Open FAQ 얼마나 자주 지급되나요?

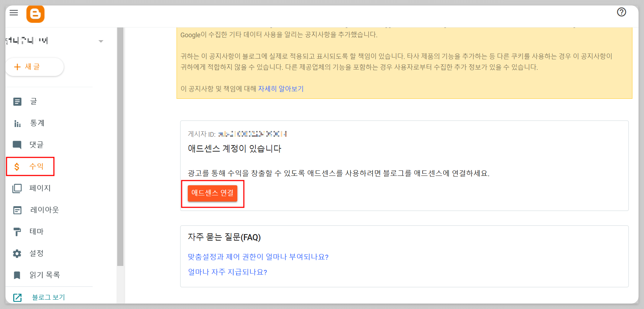pyautogui.click(x=228, y=272)
